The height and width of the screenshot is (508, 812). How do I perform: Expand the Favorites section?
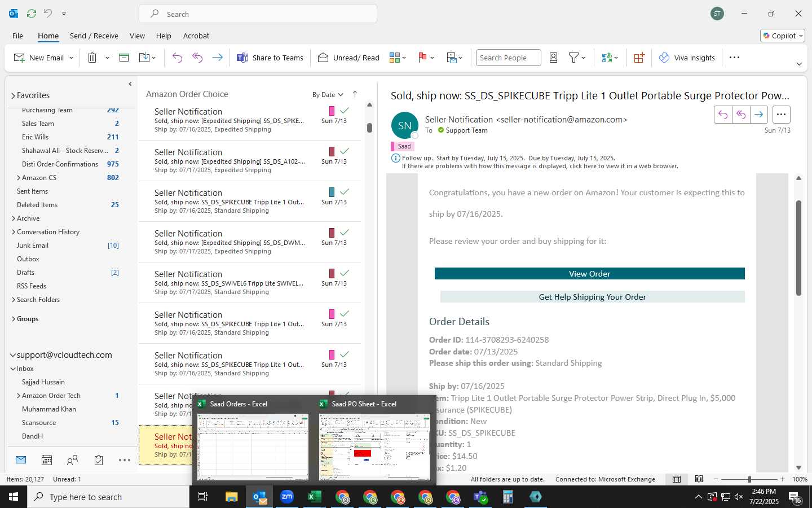13,95
